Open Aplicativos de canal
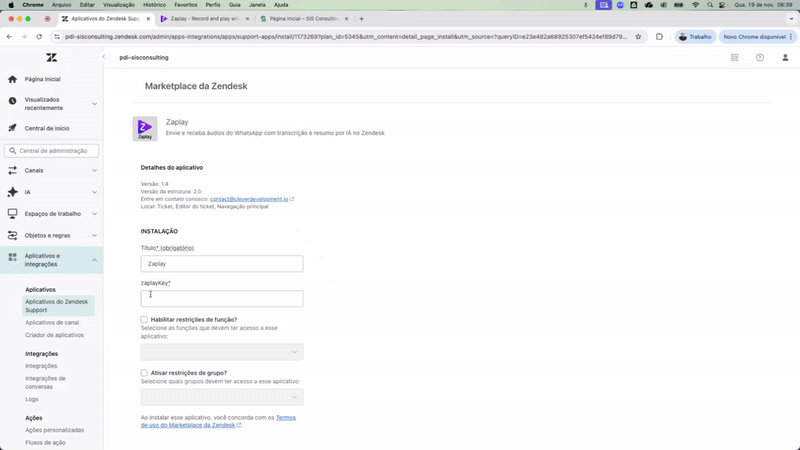800x450 pixels. (x=52, y=322)
